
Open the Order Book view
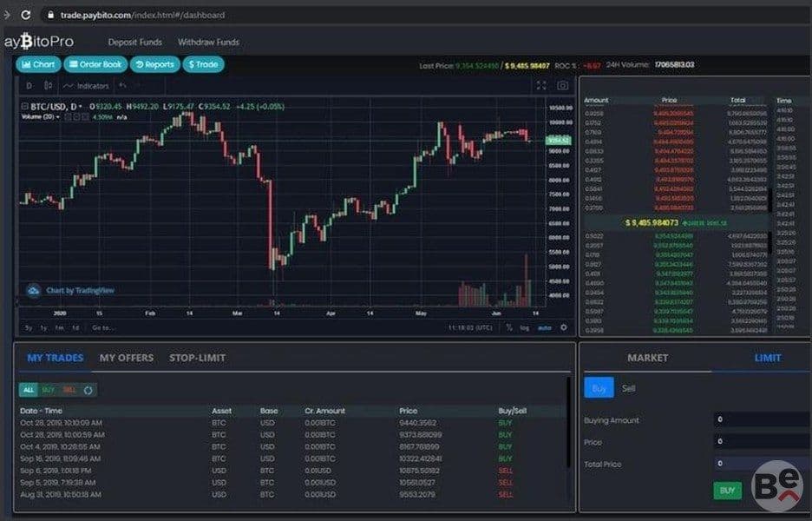coord(95,64)
